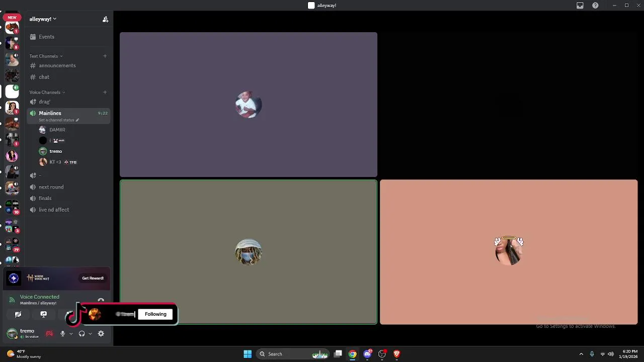
Task: Click the Following button on TikTok overlay
Action: [x=155, y=314]
